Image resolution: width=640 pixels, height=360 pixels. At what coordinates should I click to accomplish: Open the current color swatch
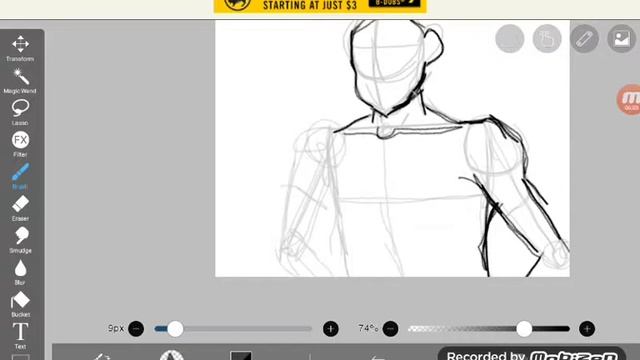(x=241, y=355)
